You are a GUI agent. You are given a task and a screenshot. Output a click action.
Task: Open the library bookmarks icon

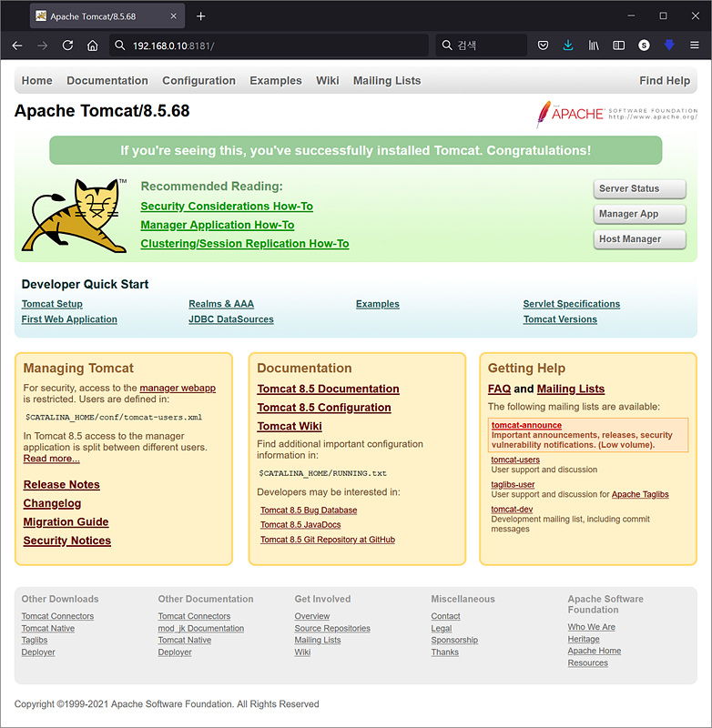pyautogui.click(x=594, y=45)
